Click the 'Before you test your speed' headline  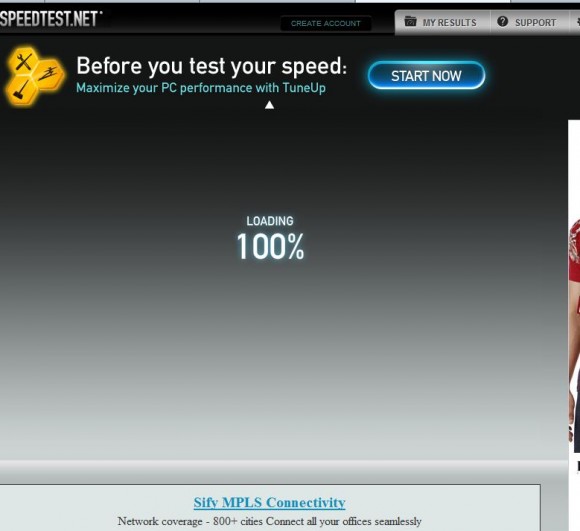coord(212,66)
